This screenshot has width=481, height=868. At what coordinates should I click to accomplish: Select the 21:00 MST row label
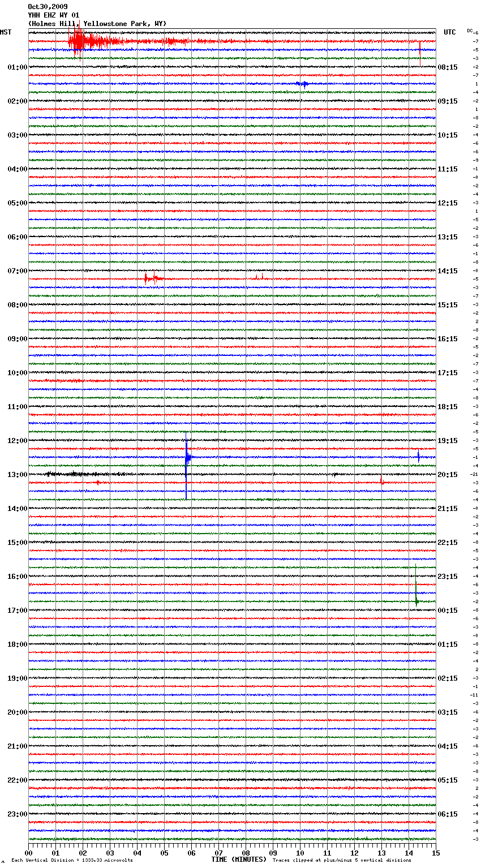[17, 746]
